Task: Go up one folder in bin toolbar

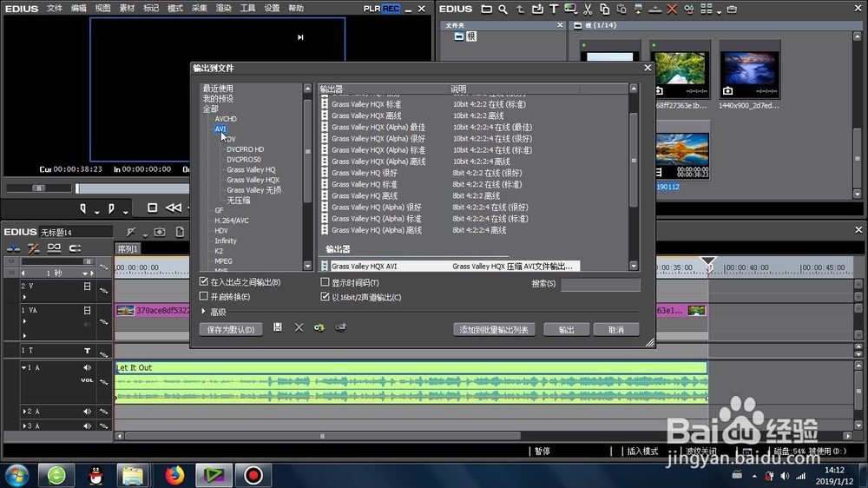Action: point(520,9)
